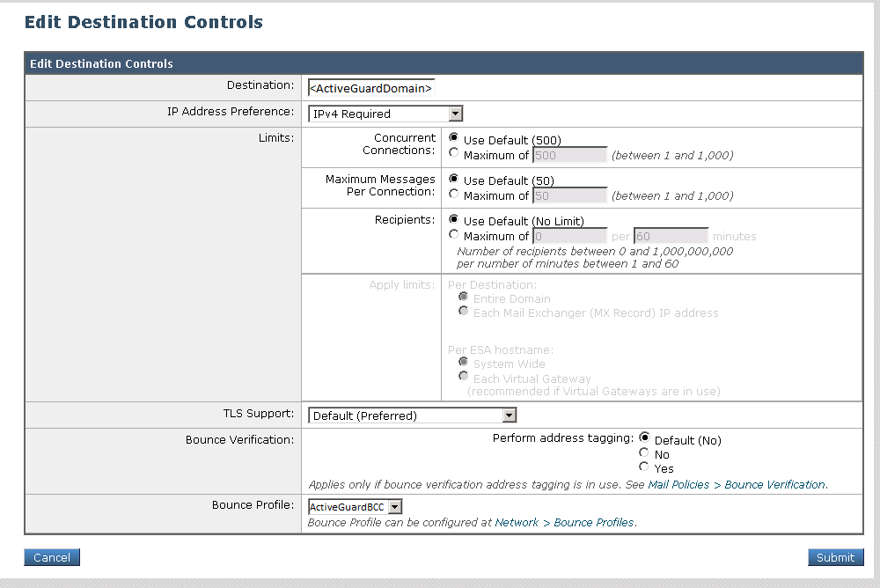Click the 'Per ESA hostname:' text
Image resolution: width=880 pixels, height=588 pixels.
(501, 349)
